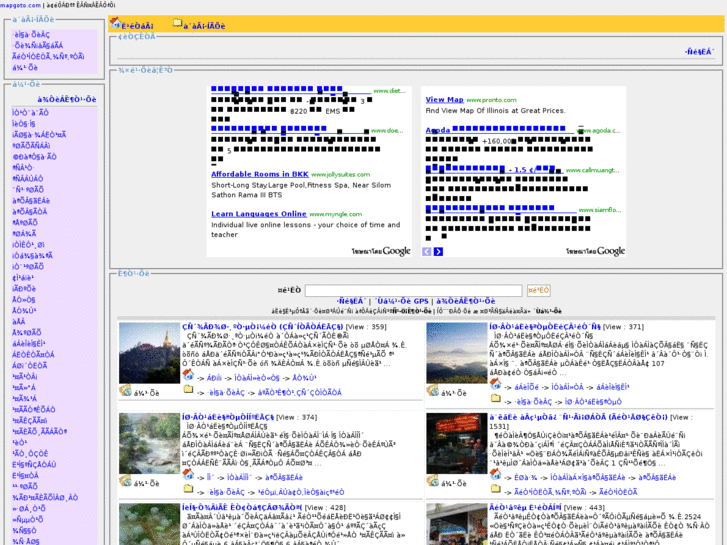Click house icon in View 359 listing breadcrumb

tap(188, 375)
